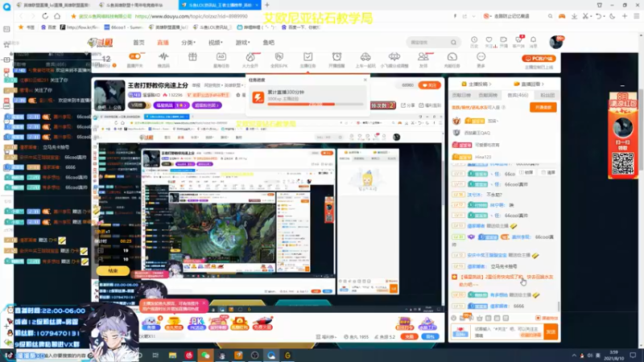Open WeChat from the taskbar
The width and height of the screenshot is (644, 362).
[205, 355]
